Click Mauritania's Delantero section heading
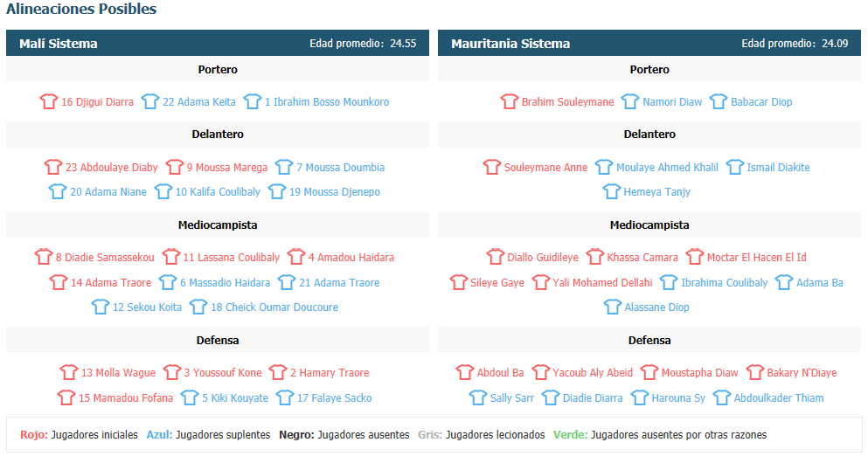The image size is (868, 456). [649, 134]
